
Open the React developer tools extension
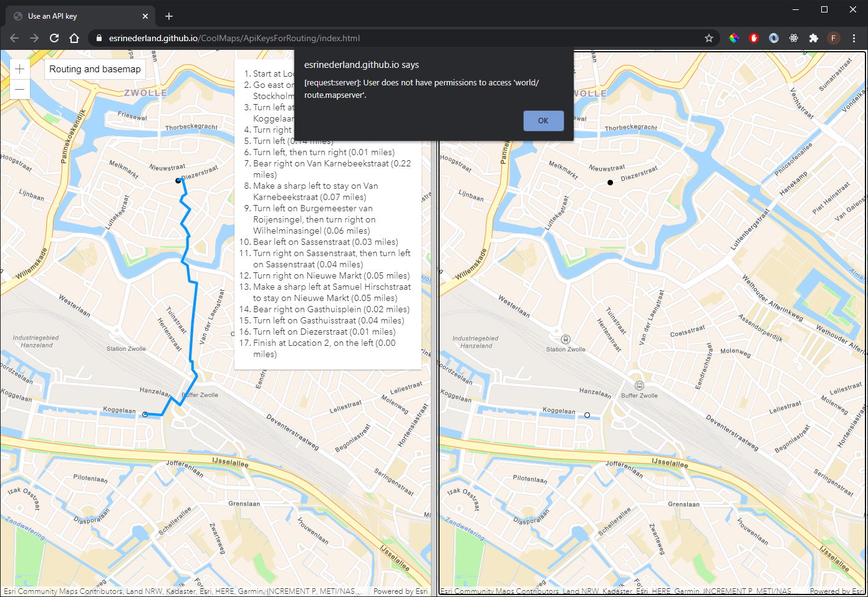794,38
